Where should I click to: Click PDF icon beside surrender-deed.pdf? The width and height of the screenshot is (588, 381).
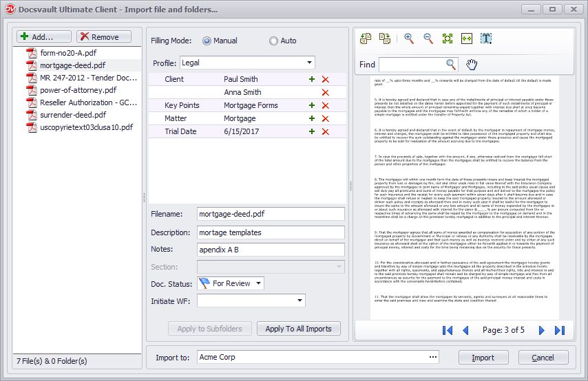coord(32,115)
